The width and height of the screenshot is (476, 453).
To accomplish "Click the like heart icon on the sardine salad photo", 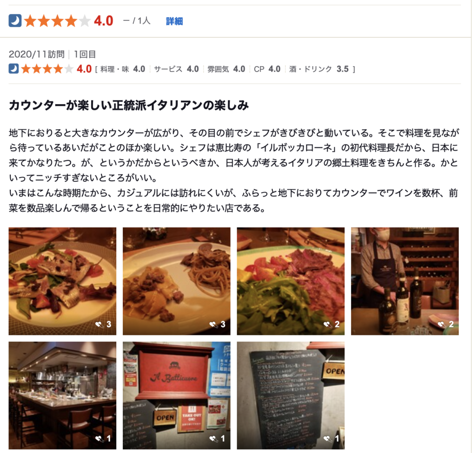I will pyautogui.click(x=99, y=325).
